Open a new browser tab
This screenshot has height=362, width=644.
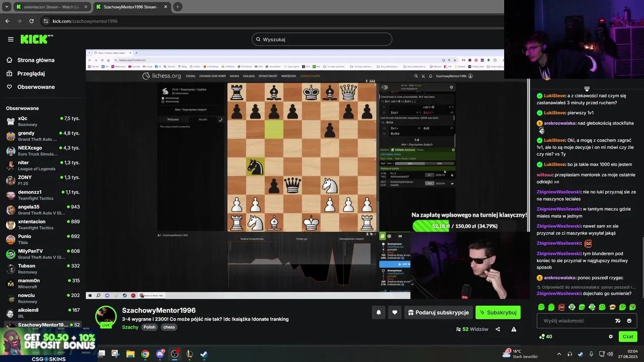[178, 7]
